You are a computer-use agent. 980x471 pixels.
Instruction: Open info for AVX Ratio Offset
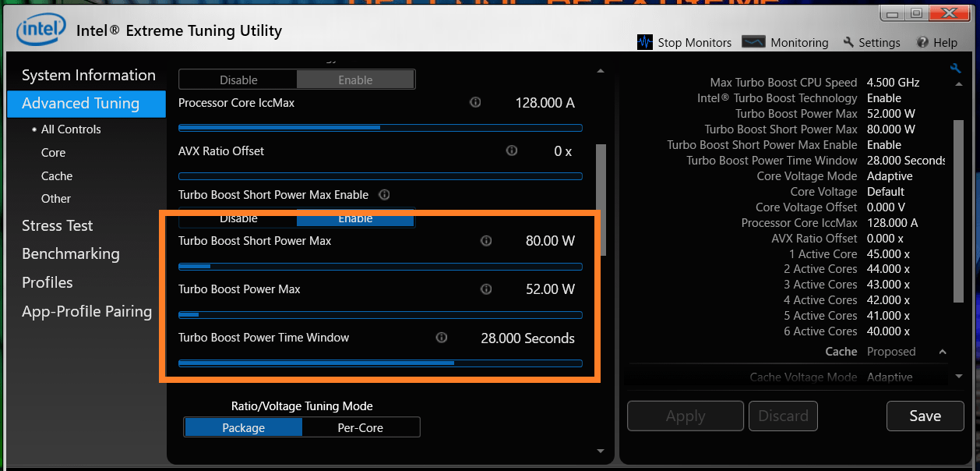tap(512, 151)
